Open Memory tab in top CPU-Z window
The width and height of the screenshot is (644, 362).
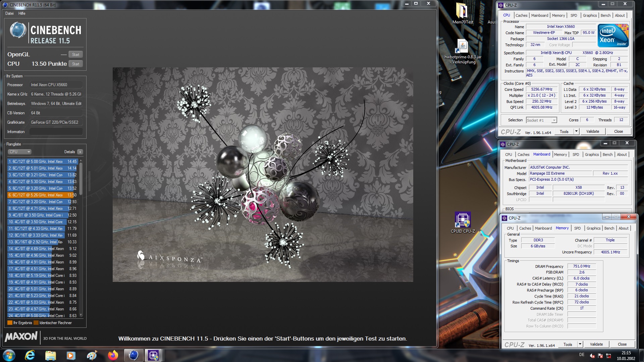coord(558,15)
